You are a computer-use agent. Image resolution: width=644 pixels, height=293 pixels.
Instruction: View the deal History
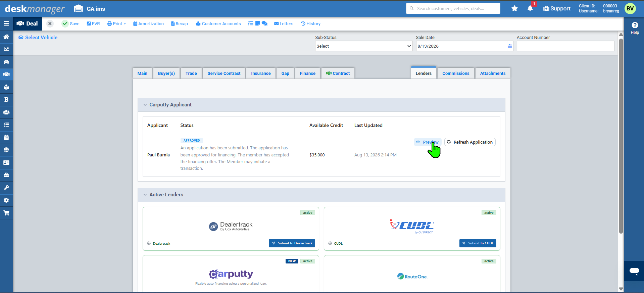pyautogui.click(x=310, y=23)
